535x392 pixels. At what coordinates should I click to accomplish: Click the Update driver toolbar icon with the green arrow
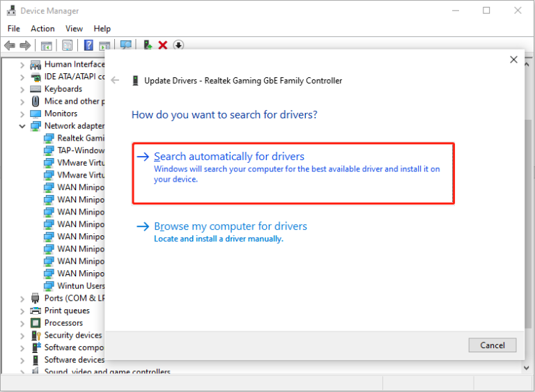pyautogui.click(x=148, y=45)
